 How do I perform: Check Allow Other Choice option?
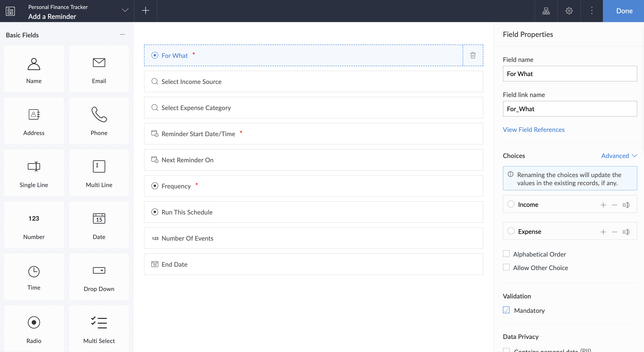click(x=506, y=267)
